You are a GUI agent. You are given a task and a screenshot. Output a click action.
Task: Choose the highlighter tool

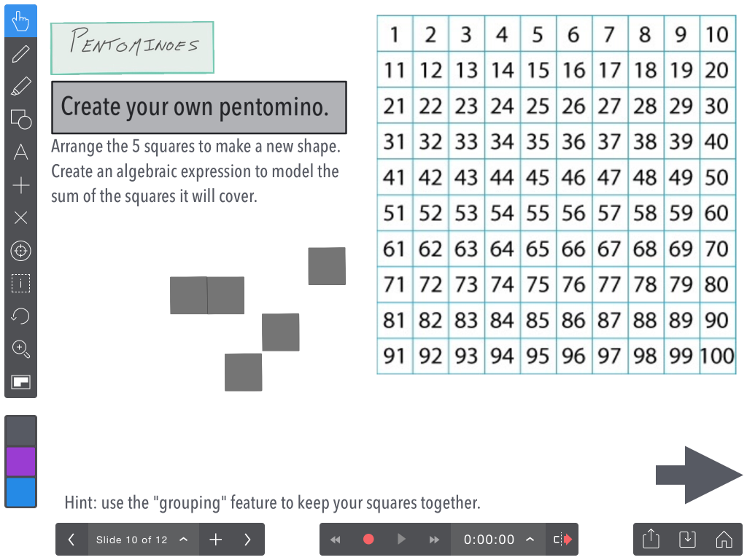[x=20, y=86]
